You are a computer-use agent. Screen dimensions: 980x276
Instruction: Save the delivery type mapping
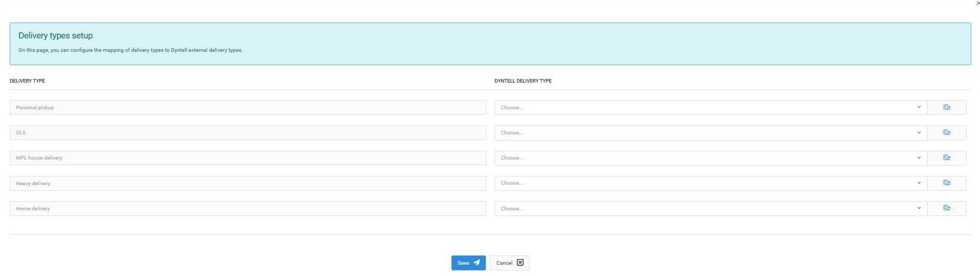[468, 263]
